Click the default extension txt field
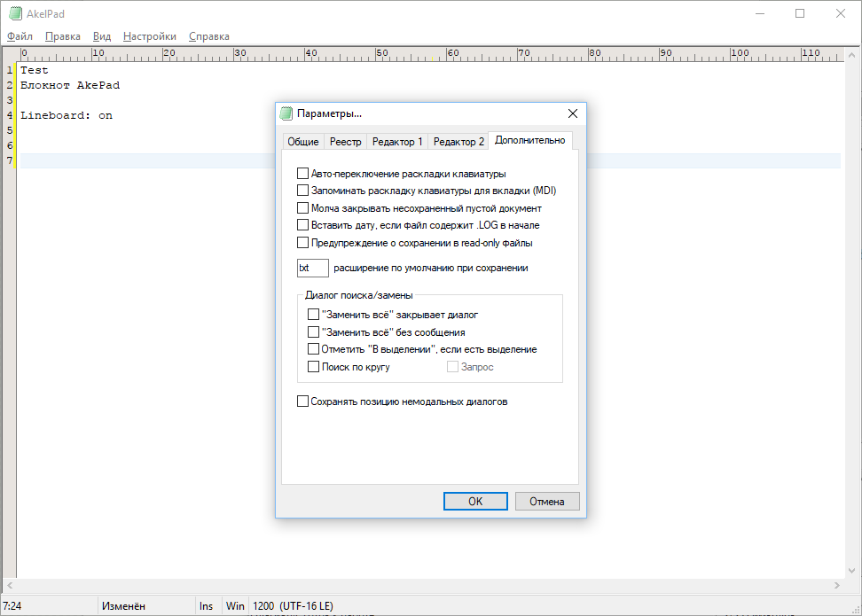862x616 pixels. coord(312,268)
